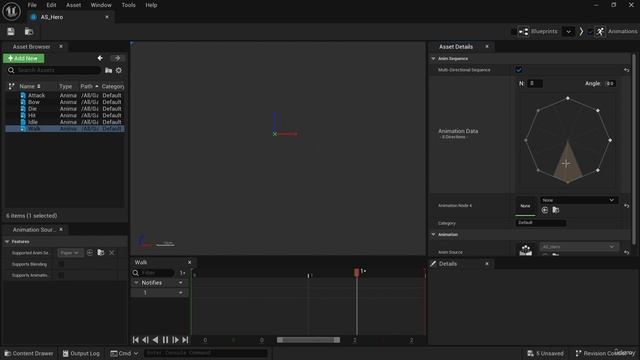Collapse the Anim Sequence section

pos(433,58)
